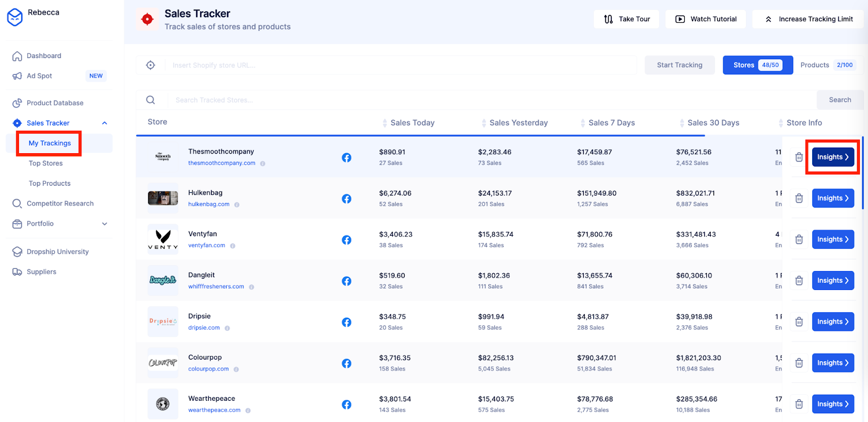868x422 pixels.
Task: Open the Product Database section
Action: pyautogui.click(x=55, y=103)
